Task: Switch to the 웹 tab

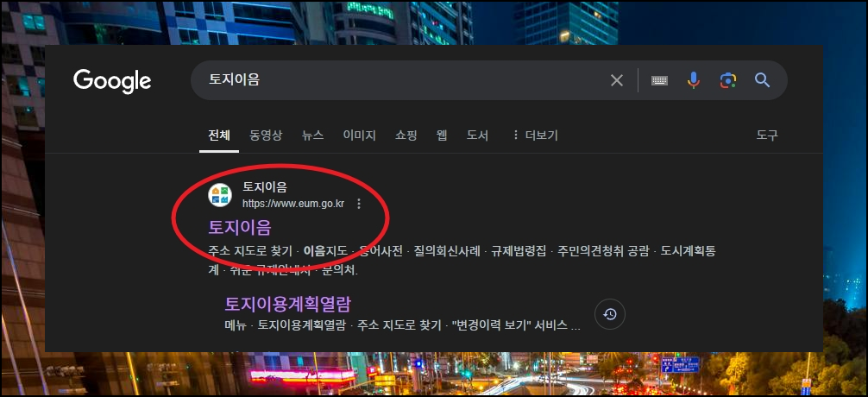Action: pyautogui.click(x=442, y=135)
